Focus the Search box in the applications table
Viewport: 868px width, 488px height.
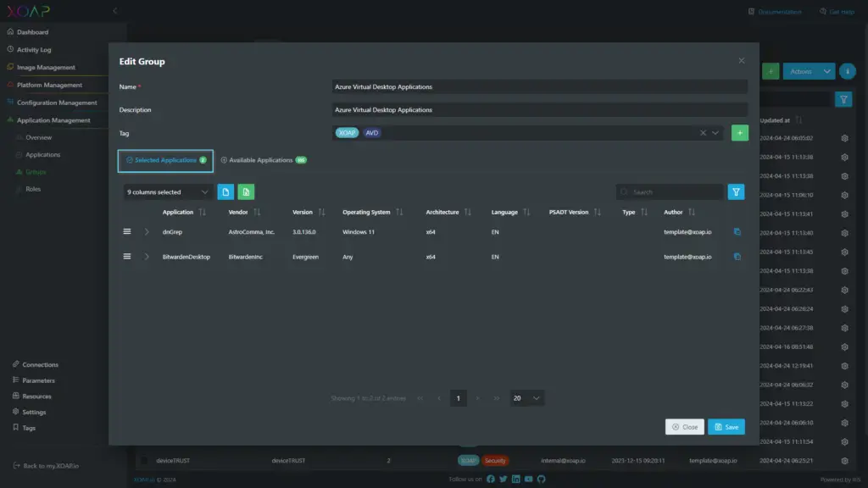[x=670, y=192]
